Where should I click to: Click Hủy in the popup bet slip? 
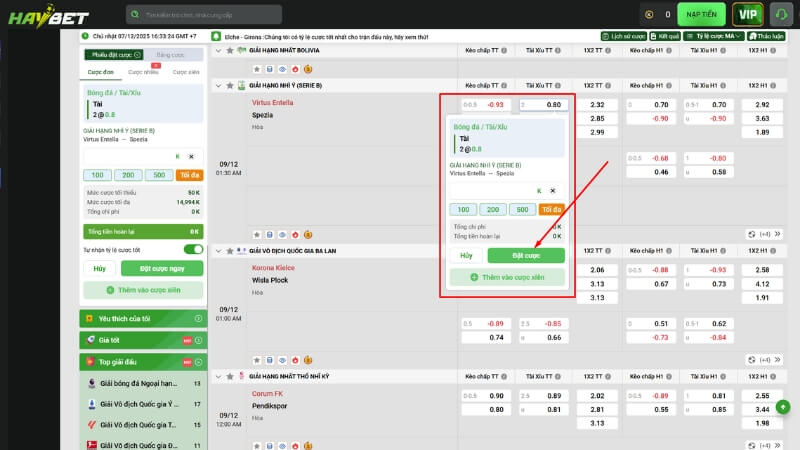tap(466, 256)
